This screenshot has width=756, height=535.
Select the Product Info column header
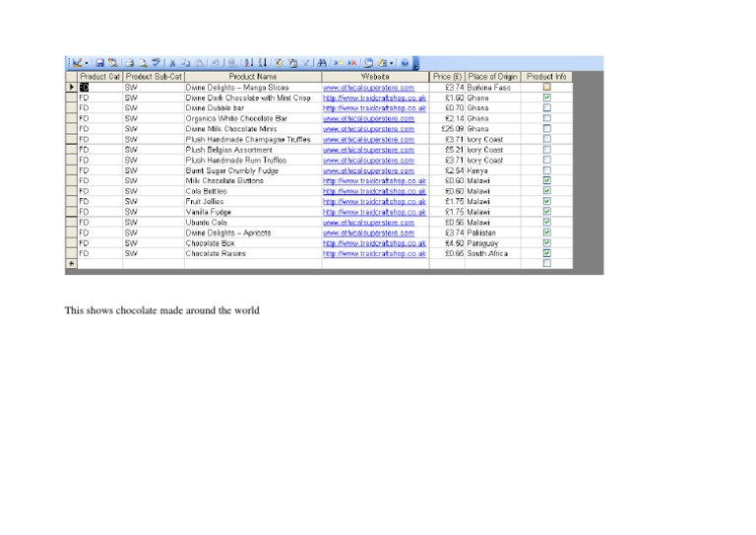tap(546, 77)
